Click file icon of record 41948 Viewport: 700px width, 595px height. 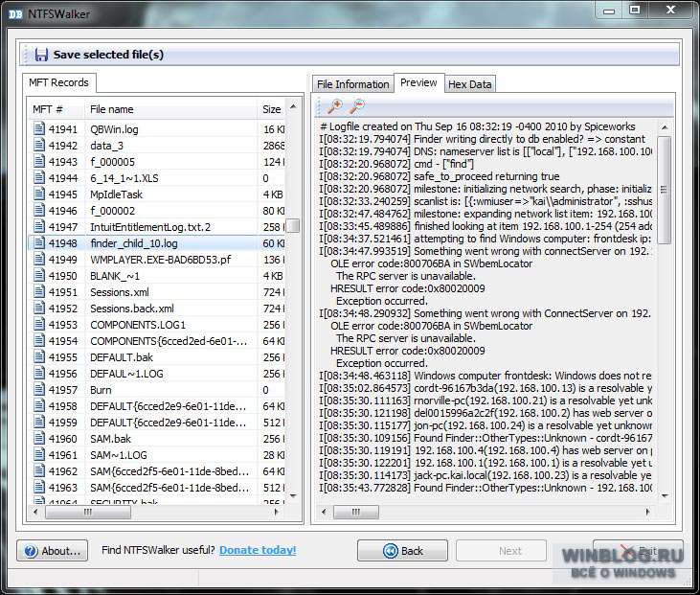(39, 243)
